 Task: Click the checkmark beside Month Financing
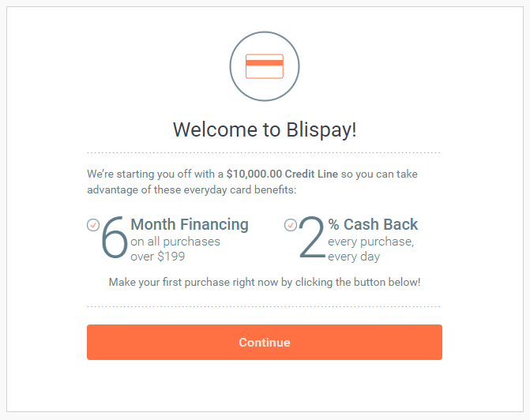tap(93, 225)
